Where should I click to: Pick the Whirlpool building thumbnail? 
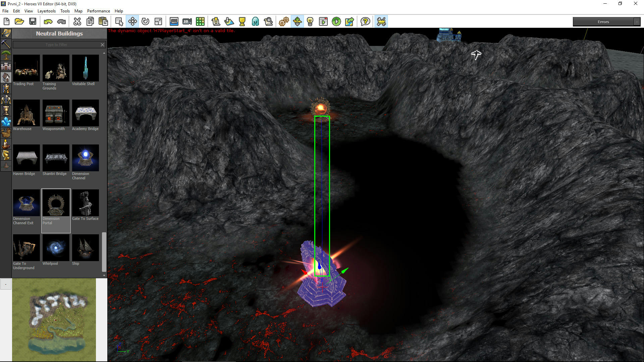coord(56,248)
